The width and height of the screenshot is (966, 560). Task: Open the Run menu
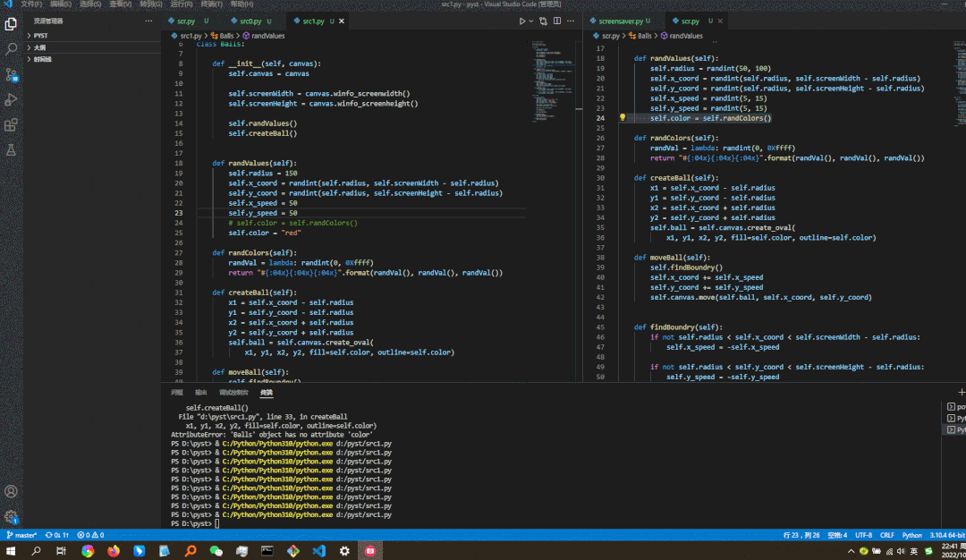tap(181, 4)
